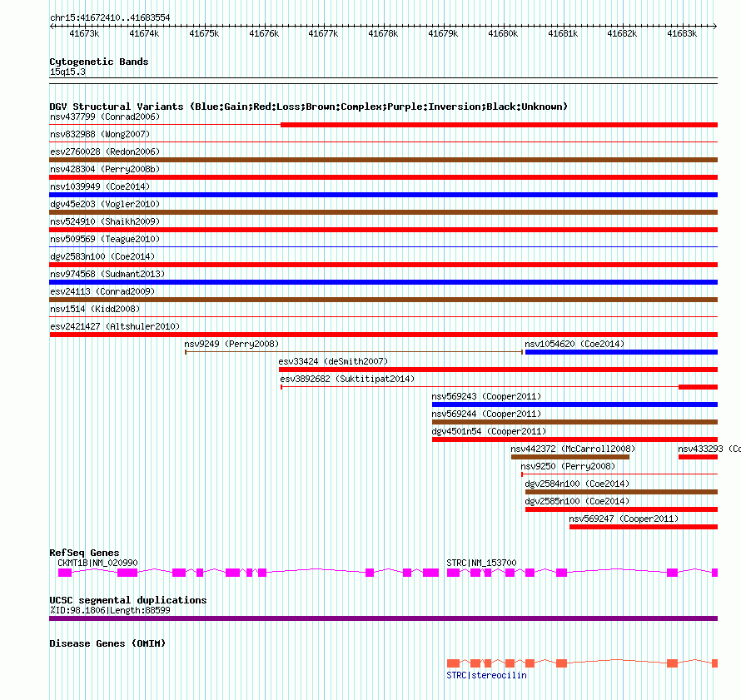
Task: Select dgv2584n100 (Coe2014) variant label
Action: [x=577, y=484]
